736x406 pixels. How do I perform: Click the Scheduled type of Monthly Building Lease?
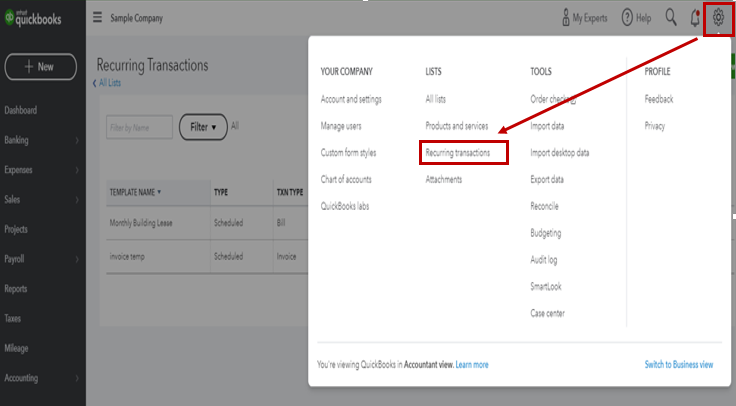(229, 223)
